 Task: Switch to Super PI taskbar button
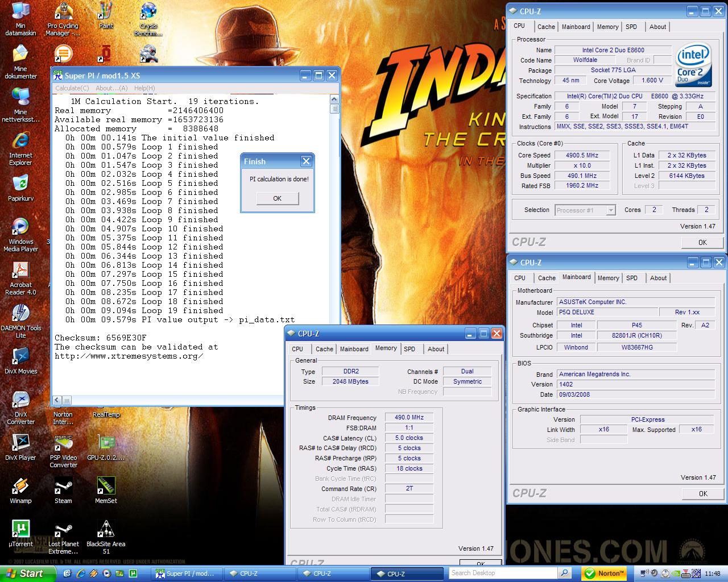(187, 573)
